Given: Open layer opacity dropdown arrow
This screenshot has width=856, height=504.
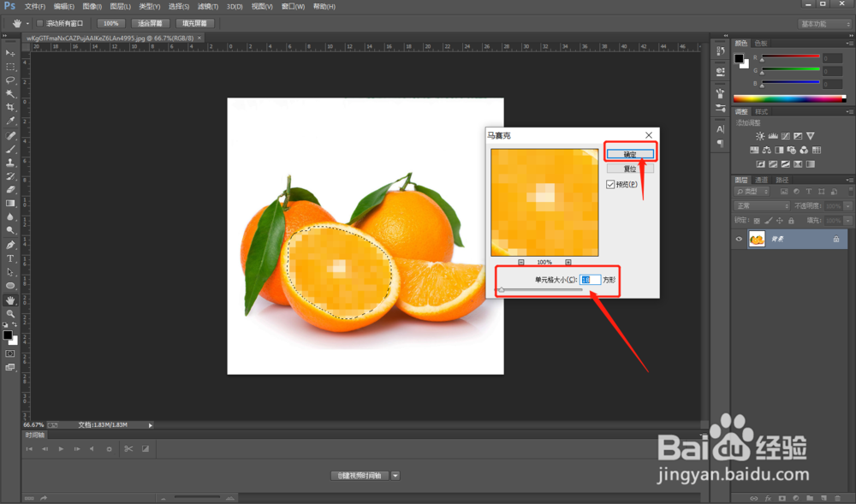Looking at the screenshot, I should pyautogui.click(x=847, y=206).
